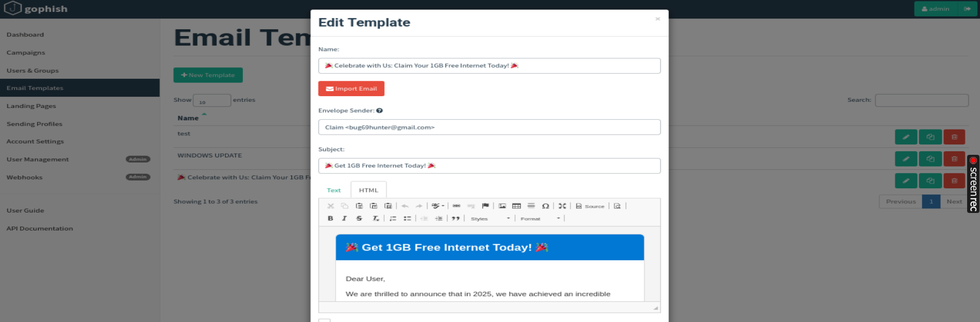Click the admin user button
The width and height of the screenshot is (980, 322).
coord(935,9)
